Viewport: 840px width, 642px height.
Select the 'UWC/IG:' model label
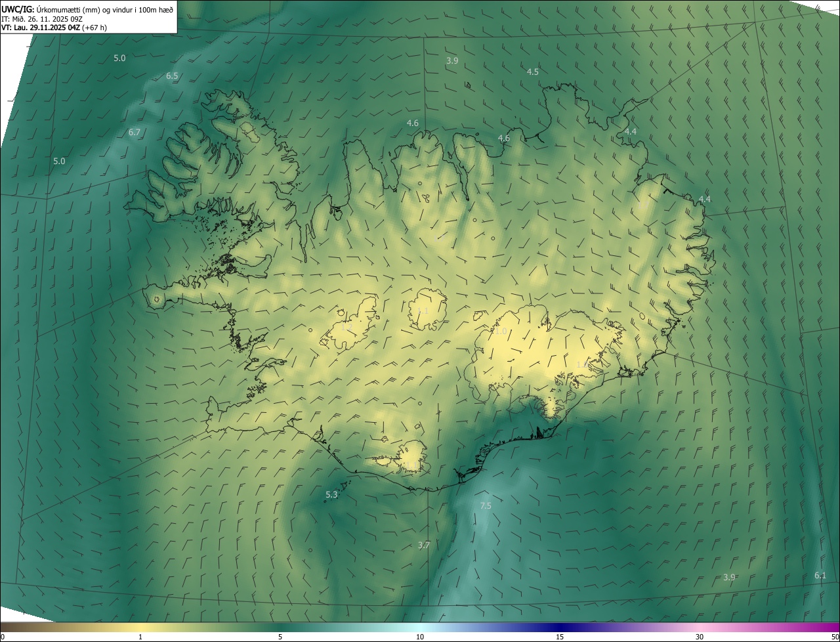[18, 9]
